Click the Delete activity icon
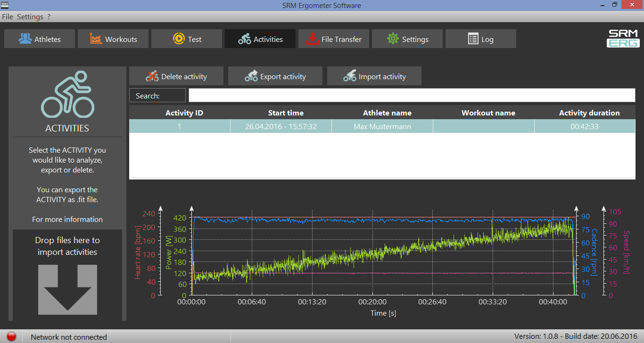 point(152,76)
